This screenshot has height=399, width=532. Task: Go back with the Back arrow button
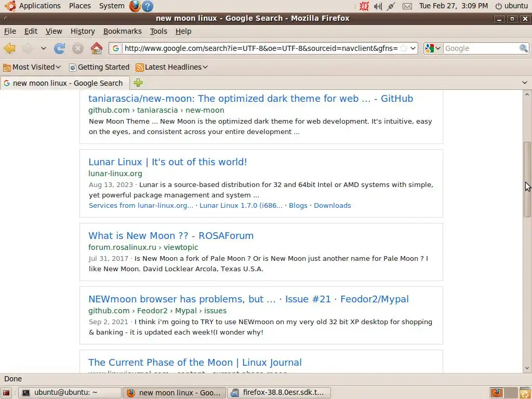pos(9,48)
